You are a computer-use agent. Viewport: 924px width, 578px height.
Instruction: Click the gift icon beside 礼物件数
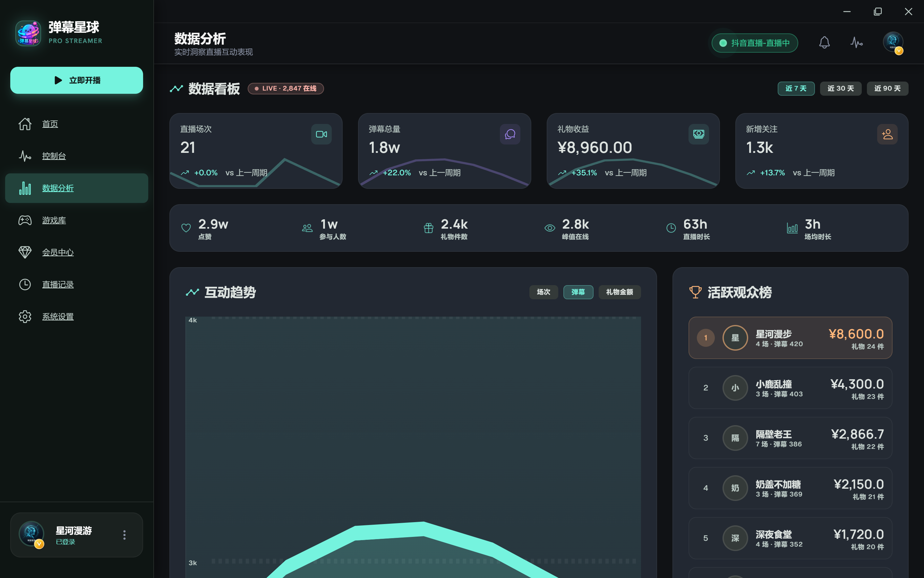coord(428,228)
